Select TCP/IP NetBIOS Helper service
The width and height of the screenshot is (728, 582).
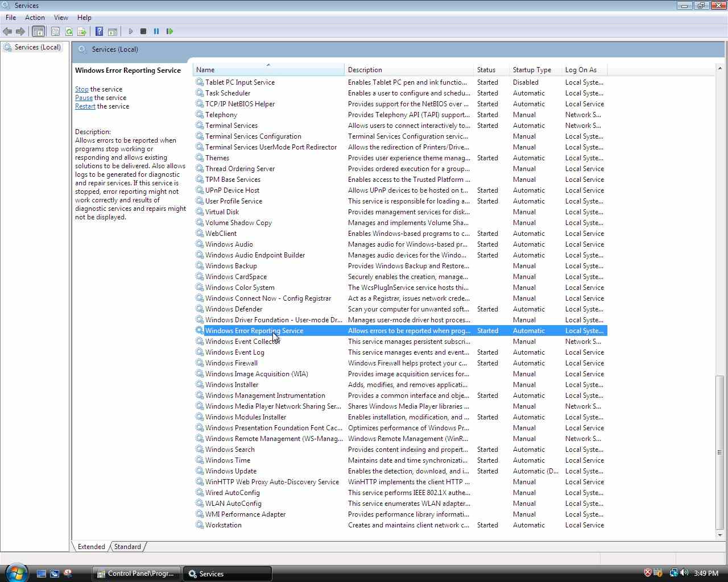pyautogui.click(x=400, y=104)
